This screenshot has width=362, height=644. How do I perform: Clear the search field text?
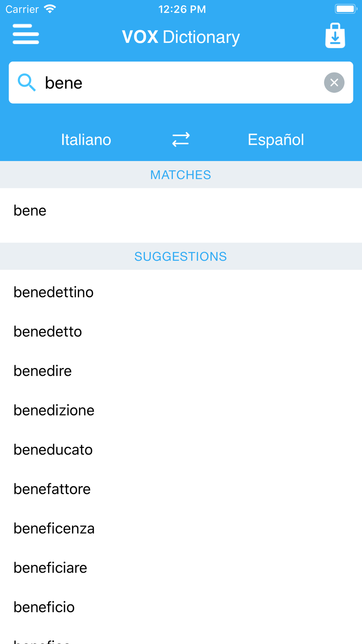click(334, 83)
